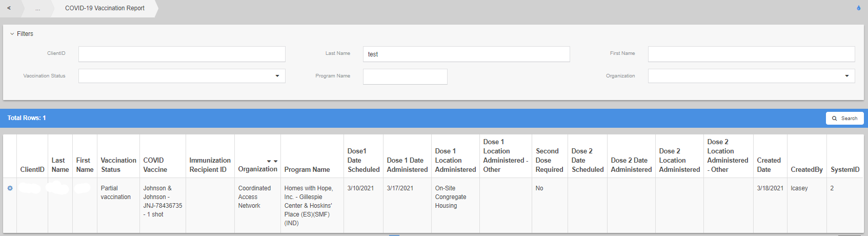This screenshot has height=236, width=868.
Task: Open the Organization filter dropdown
Action: (x=751, y=76)
